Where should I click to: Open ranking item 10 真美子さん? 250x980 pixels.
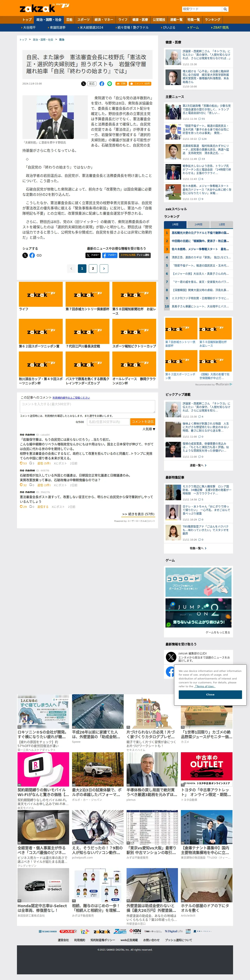coord(198,306)
